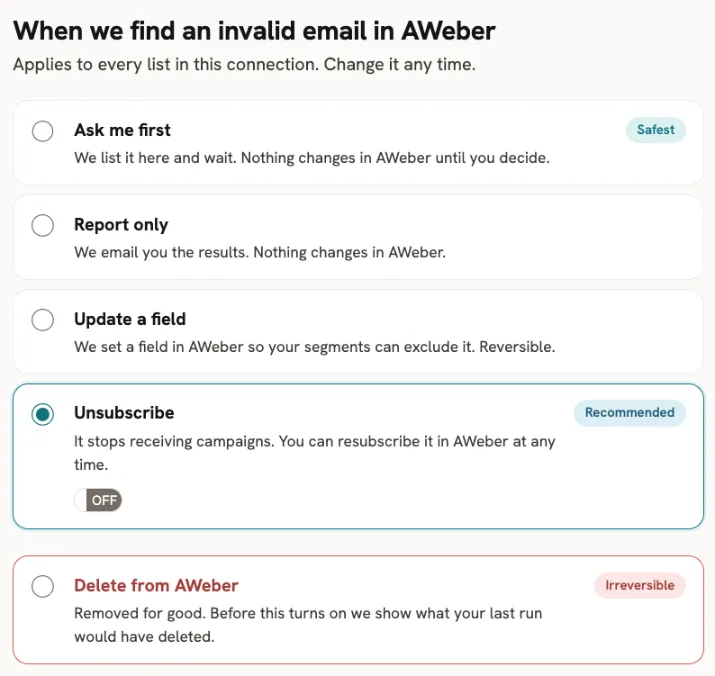The width and height of the screenshot is (715, 676).
Task: Click the "Update a field" option title
Action: [130, 319]
